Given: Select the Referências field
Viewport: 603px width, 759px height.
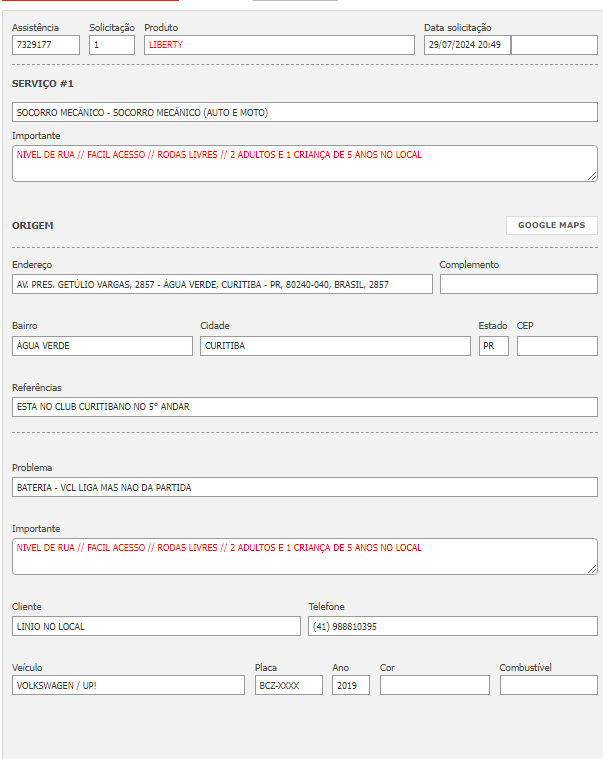Looking at the screenshot, I should point(304,407).
